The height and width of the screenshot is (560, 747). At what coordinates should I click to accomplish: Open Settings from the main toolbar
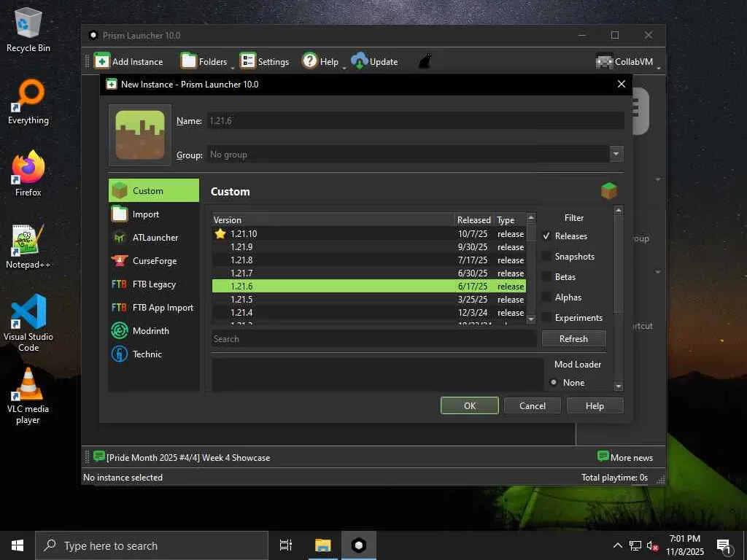coord(264,61)
